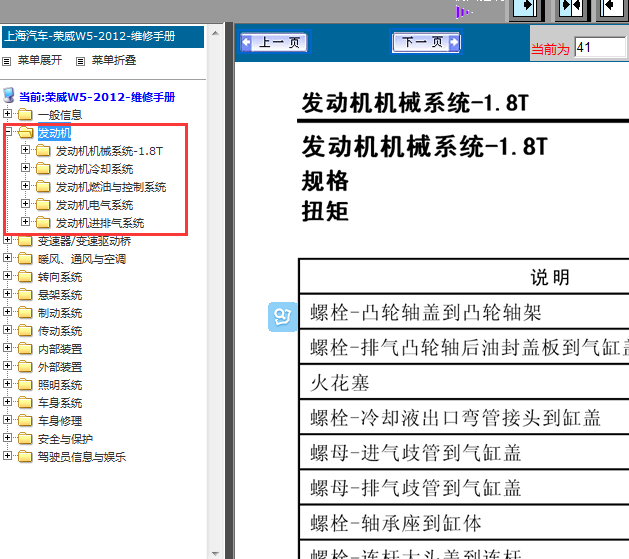The width and height of the screenshot is (629, 559).
Task: Select the 一般信息 tree item
Action: 60,115
